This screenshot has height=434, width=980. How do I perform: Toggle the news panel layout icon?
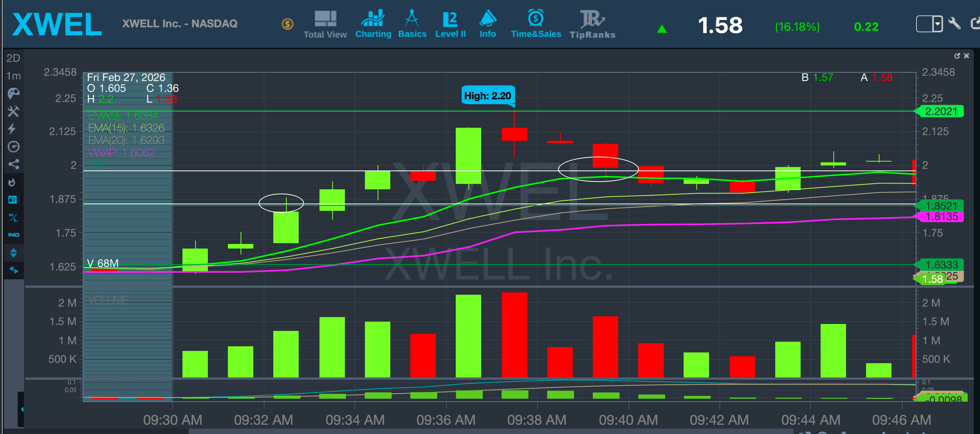click(x=13, y=200)
